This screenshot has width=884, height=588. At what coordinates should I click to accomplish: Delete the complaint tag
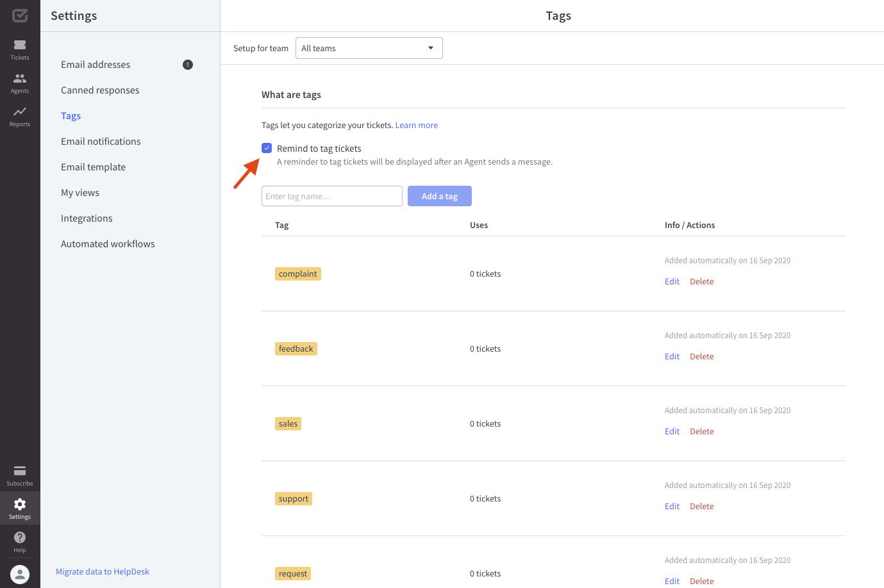click(702, 281)
